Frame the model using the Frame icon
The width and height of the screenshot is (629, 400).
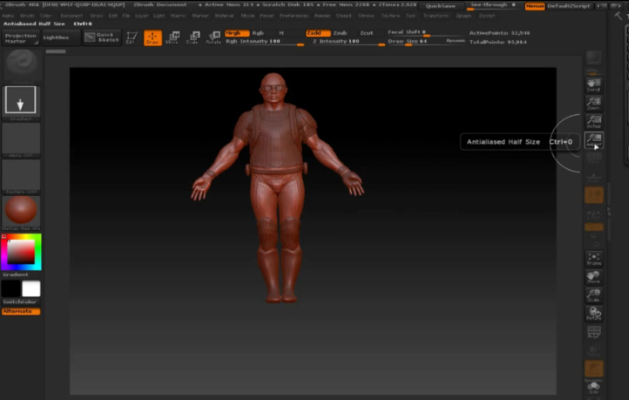pyautogui.click(x=594, y=259)
